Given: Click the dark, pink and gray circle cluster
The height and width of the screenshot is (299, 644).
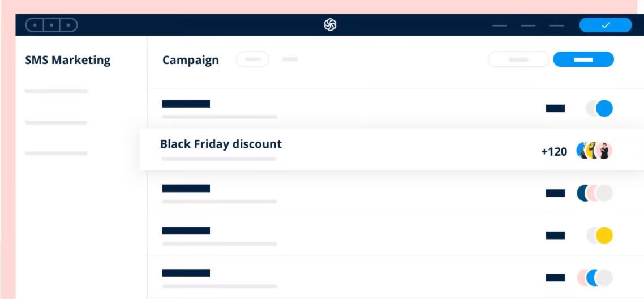Looking at the screenshot, I should pyautogui.click(x=594, y=193).
